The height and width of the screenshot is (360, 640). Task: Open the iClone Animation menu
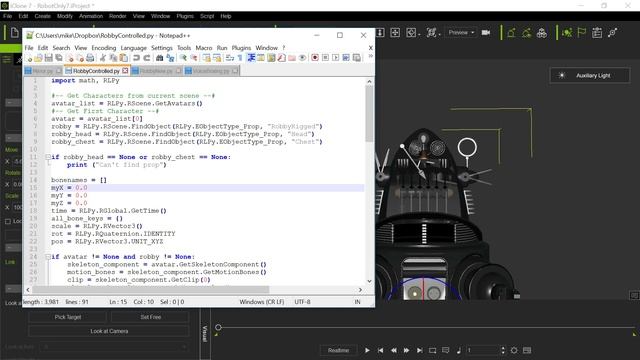click(x=91, y=16)
